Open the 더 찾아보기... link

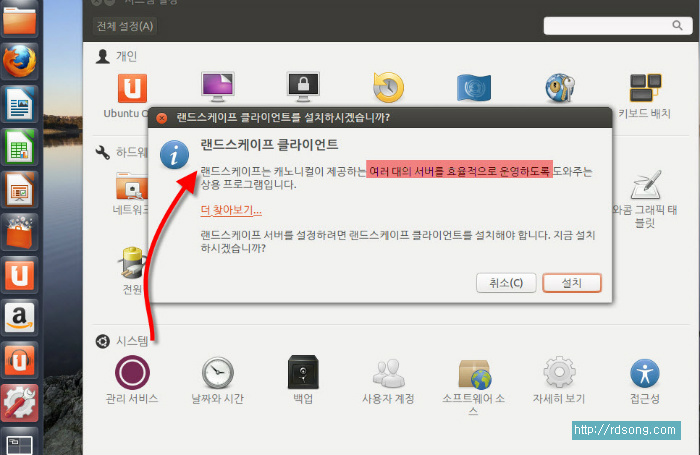231,210
